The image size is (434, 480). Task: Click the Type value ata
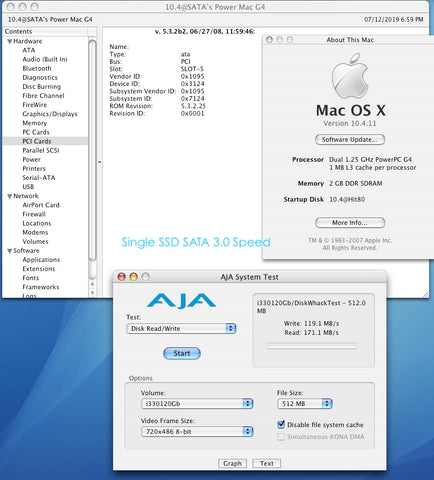(186, 54)
